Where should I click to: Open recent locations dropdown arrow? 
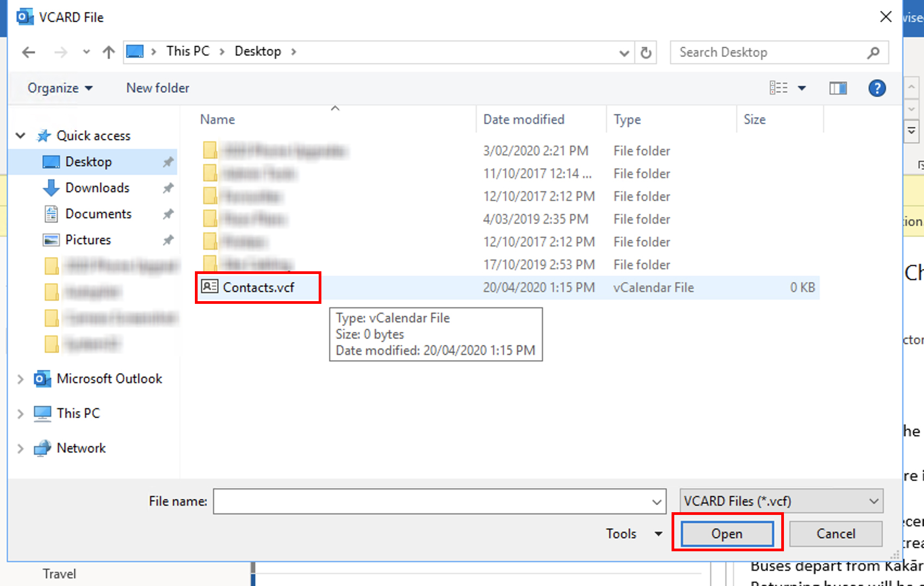(x=86, y=52)
